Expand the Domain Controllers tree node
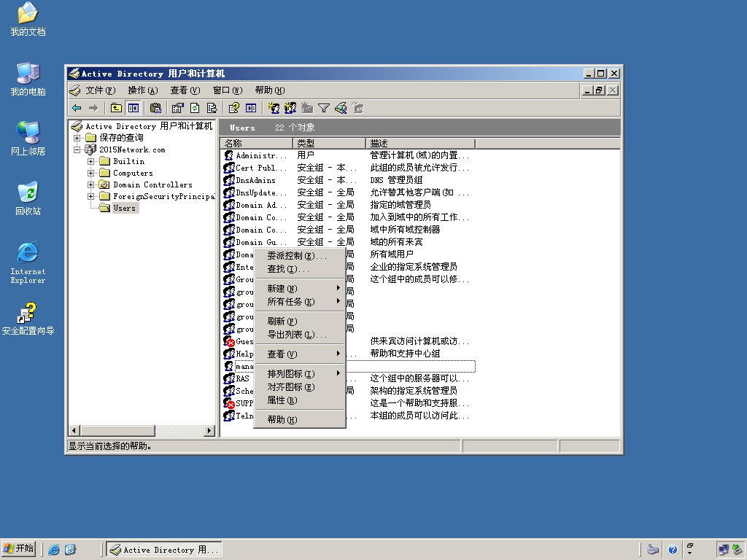 pyautogui.click(x=90, y=184)
